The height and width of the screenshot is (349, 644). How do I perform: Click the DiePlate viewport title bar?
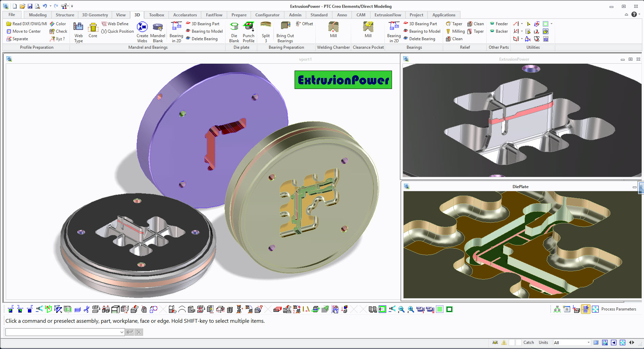(x=520, y=187)
